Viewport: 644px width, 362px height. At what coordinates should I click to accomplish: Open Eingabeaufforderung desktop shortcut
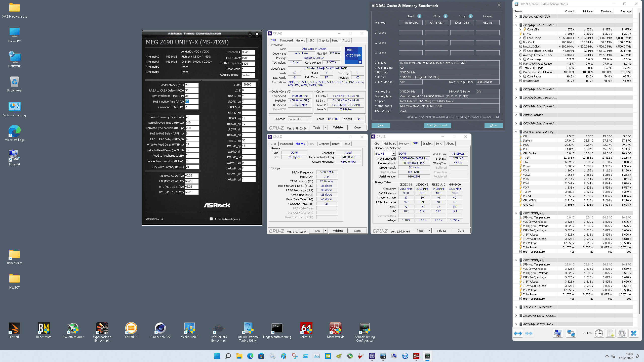click(x=277, y=331)
